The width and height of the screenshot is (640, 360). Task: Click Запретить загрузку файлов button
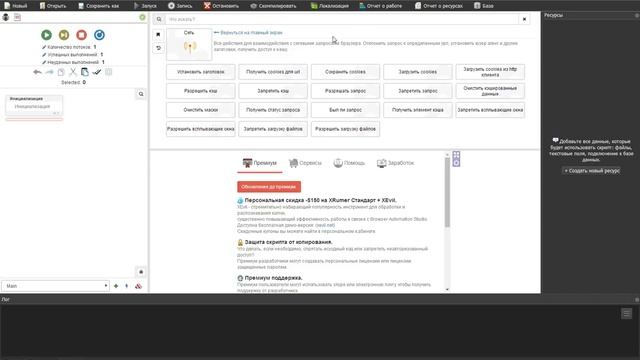point(273,129)
